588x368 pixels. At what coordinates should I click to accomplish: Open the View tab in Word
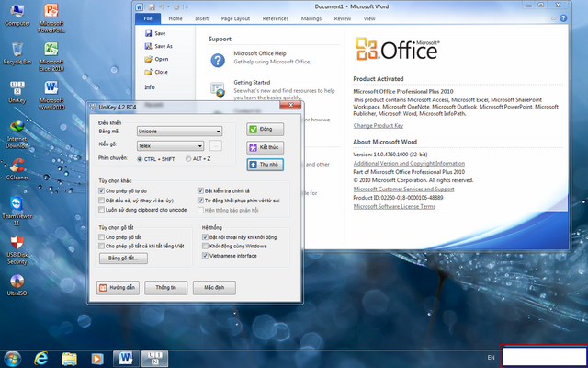(x=369, y=18)
